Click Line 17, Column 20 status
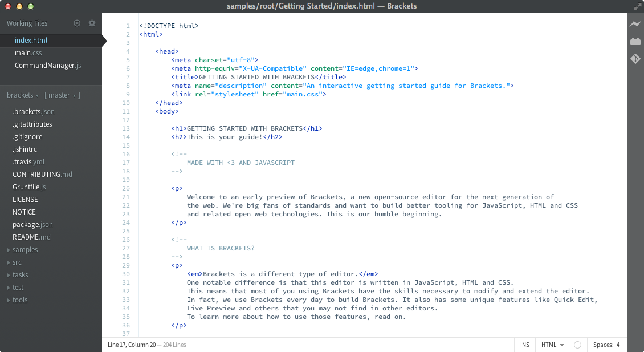This screenshot has height=352, width=644. (x=132, y=345)
